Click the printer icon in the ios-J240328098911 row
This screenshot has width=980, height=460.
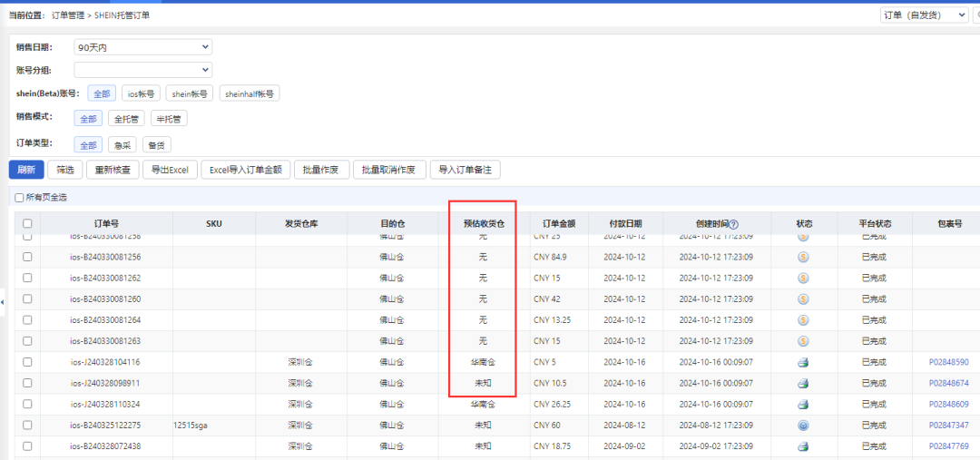coord(803,383)
